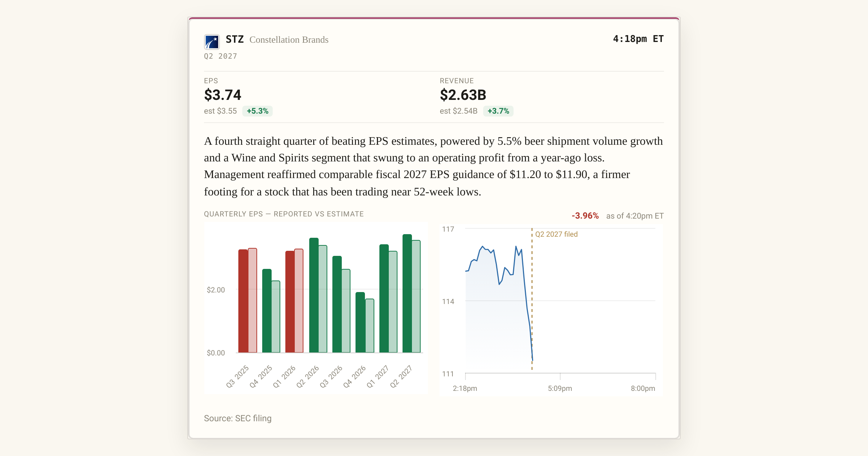The height and width of the screenshot is (456, 868).
Task: Click the Q3 2025 bar chart axis label
Action: pyautogui.click(x=237, y=376)
